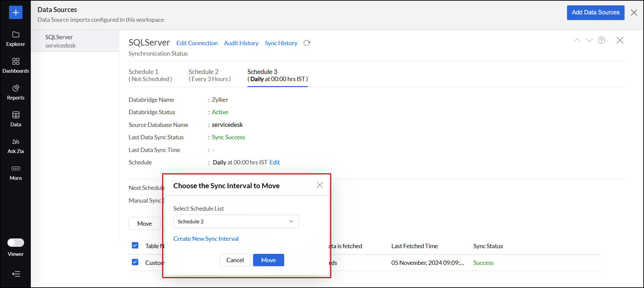Go to the next data source using down chevron
644x288 pixels.
coord(589,41)
